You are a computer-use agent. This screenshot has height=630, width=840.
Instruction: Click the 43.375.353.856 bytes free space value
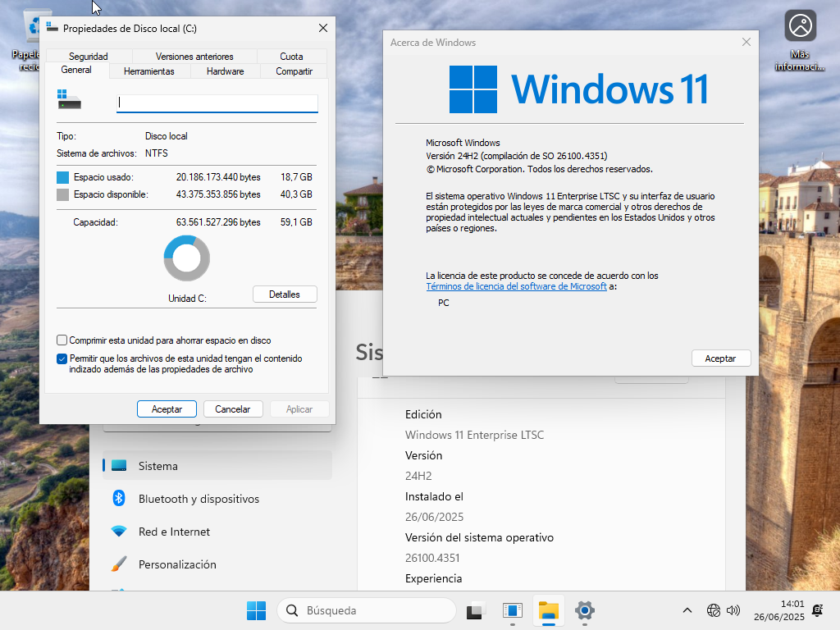pos(218,194)
